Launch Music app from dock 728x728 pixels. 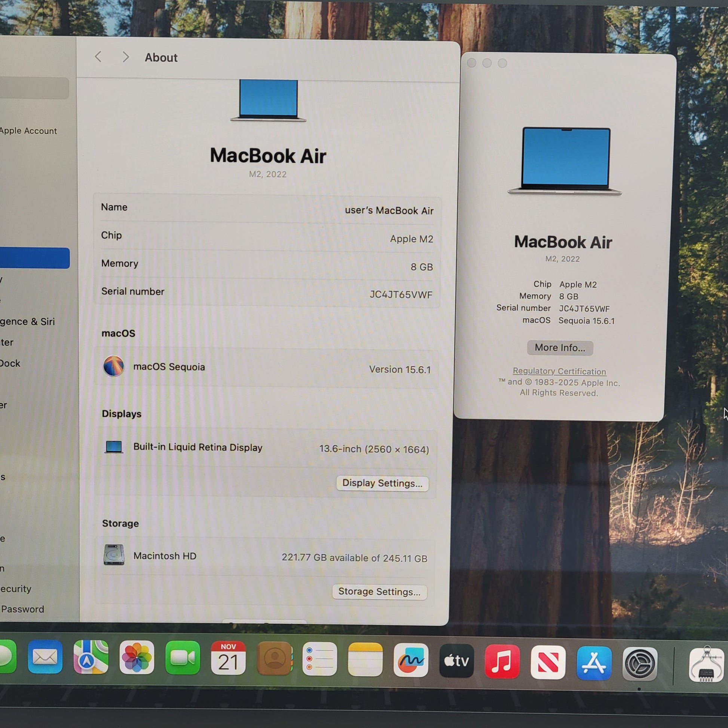[502, 662]
